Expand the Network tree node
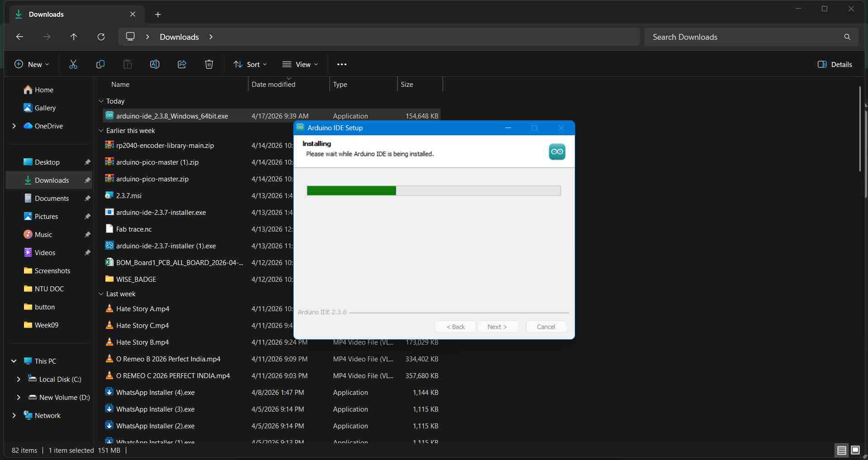The width and height of the screenshot is (868, 460). pyautogui.click(x=14, y=415)
